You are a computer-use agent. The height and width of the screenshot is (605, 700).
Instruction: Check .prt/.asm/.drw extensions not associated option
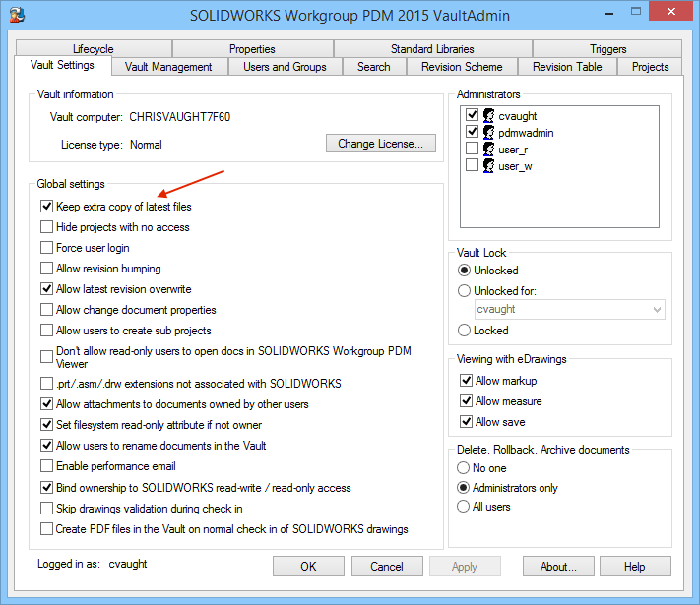[x=46, y=384]
